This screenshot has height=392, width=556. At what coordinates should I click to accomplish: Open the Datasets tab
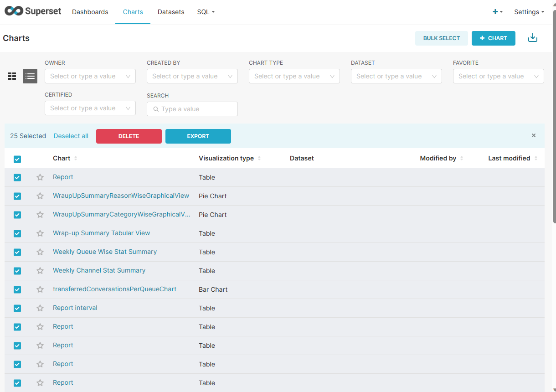click(x=171, y=12)
